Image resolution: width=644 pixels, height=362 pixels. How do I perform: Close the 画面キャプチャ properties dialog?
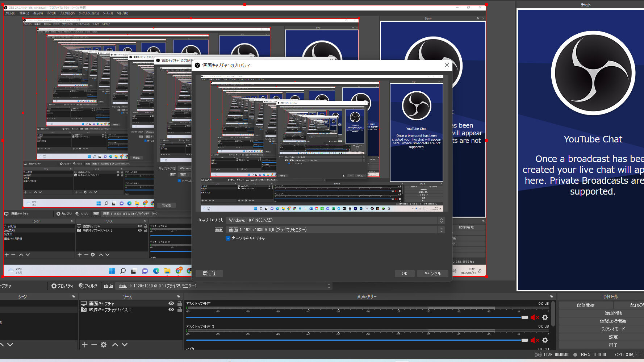pyautogui.click(x=447, y=65)
